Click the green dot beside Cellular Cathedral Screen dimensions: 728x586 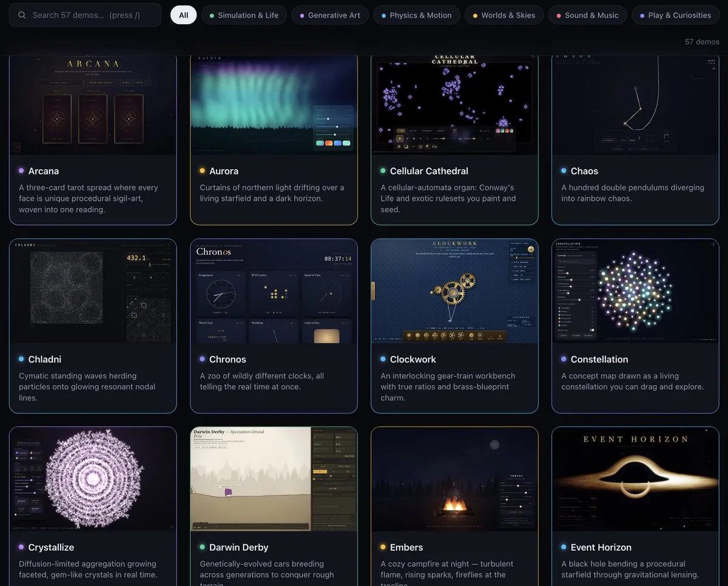pos(383,171)
